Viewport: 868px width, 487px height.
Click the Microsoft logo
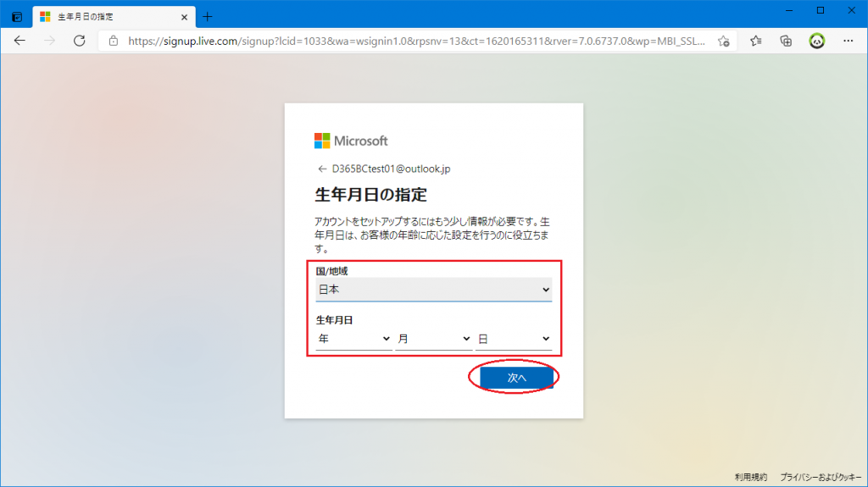pos(351,141)
